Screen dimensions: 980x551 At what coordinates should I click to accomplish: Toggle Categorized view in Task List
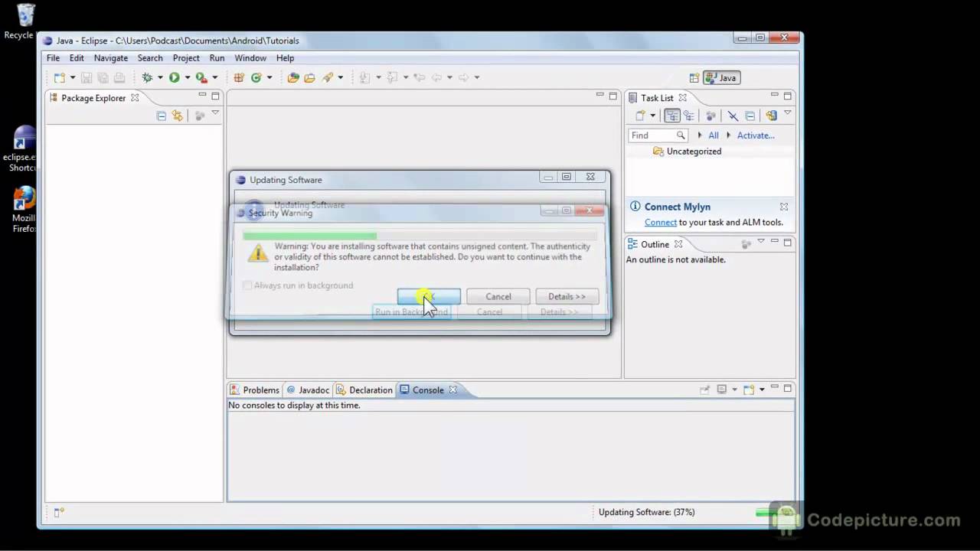[x=672, y=116]
